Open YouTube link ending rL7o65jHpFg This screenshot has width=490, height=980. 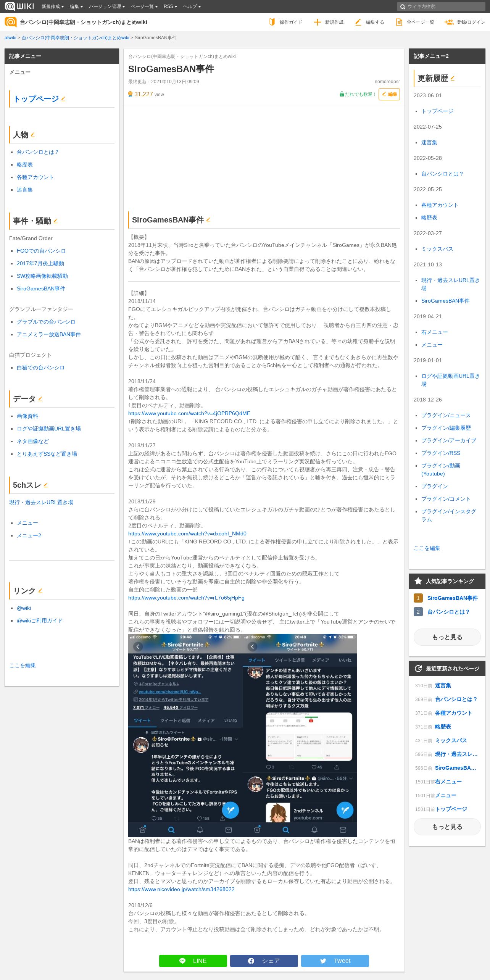point(186,598)
